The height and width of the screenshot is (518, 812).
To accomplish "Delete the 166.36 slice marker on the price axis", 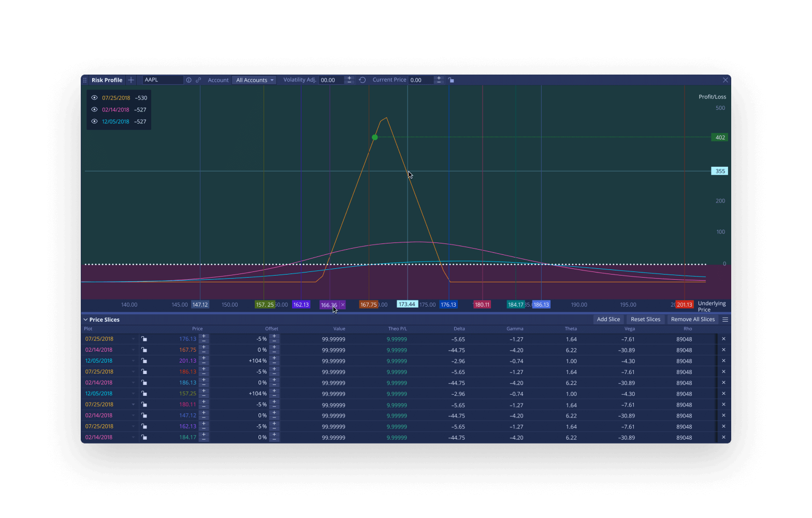I will (x=343, y=305).
